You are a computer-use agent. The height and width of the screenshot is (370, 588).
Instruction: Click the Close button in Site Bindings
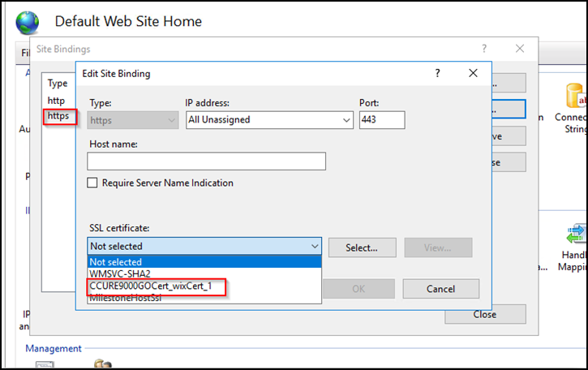click(x=484, y=314)
